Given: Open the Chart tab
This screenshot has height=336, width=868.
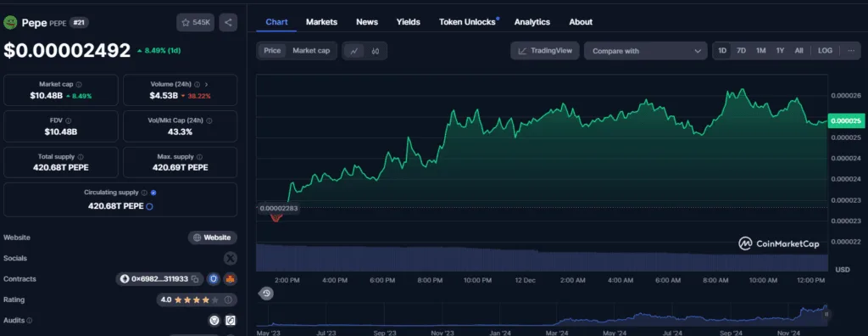Looking at the screenshot, I should (x=277, y=22).
